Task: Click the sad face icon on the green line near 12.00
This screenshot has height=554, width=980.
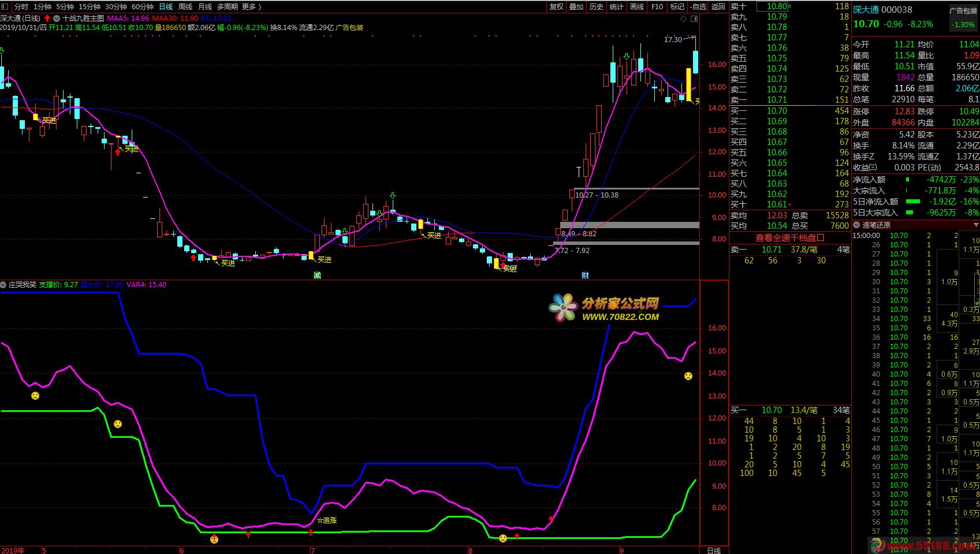Action: pos(118,424)
